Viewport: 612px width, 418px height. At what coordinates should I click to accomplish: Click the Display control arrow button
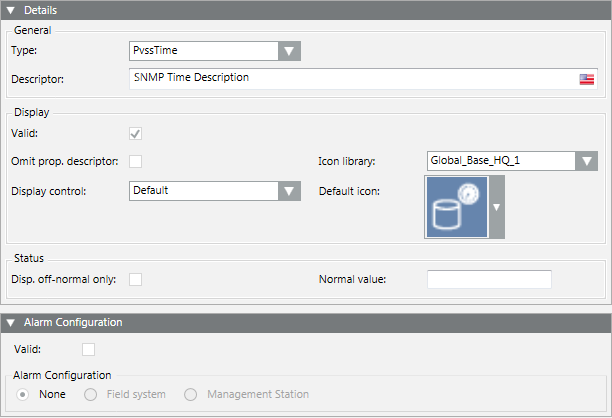point(289,190)
